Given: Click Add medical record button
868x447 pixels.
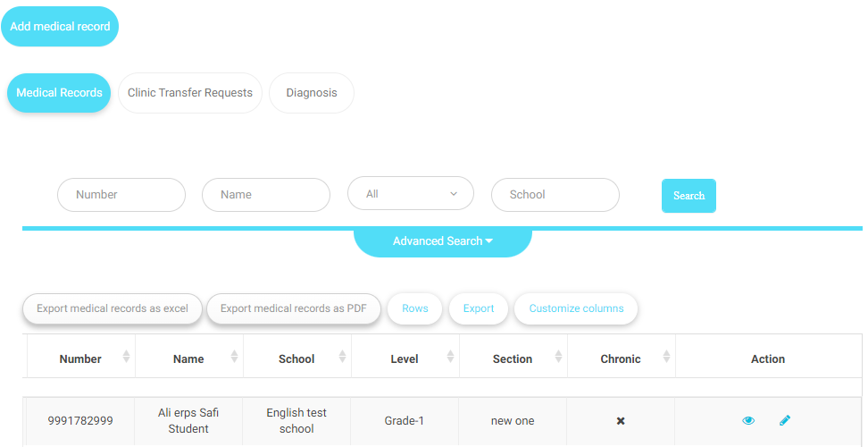Looking at the screenshot, I should tap(60, 27).
